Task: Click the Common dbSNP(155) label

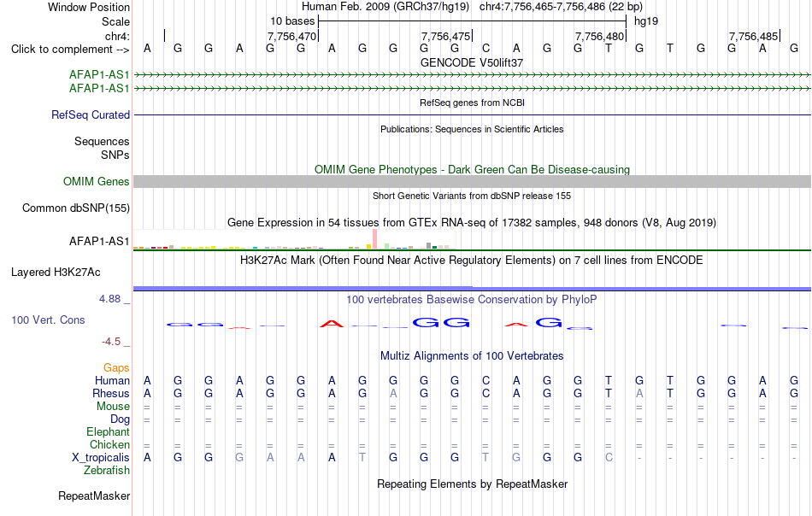Action: click(x=75, y=208)
